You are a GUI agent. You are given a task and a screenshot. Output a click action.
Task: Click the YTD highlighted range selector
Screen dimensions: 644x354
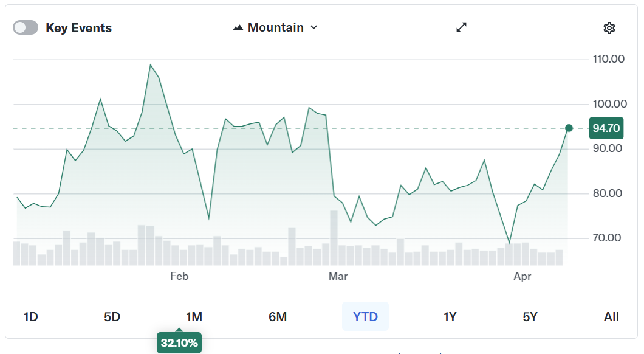click(365, 317)
